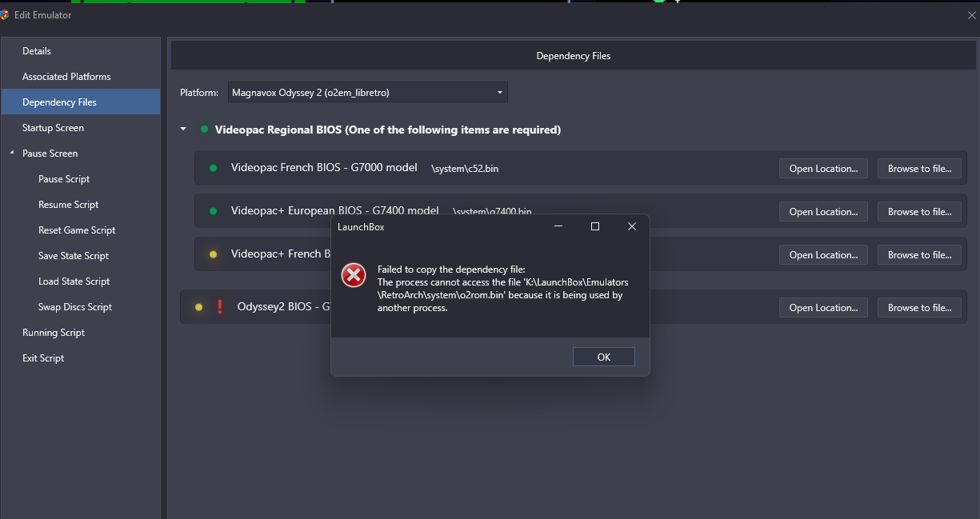Open Location for Odyssey2 BIOS row

823,308
